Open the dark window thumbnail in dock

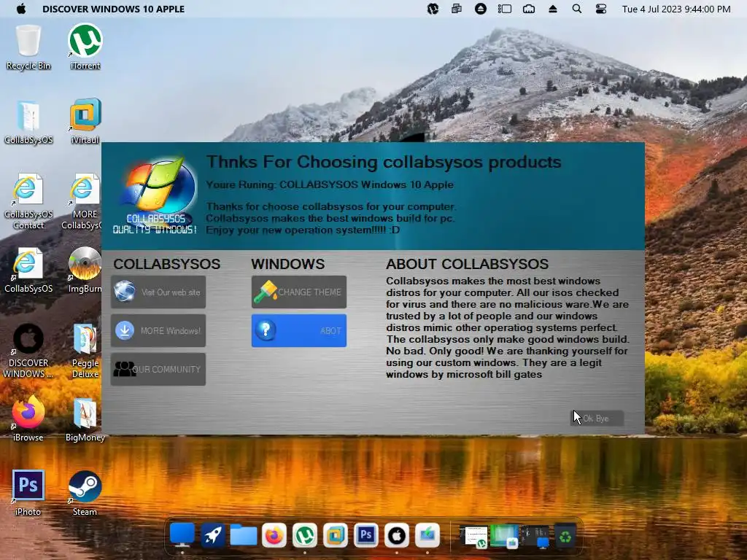[535, 536]
